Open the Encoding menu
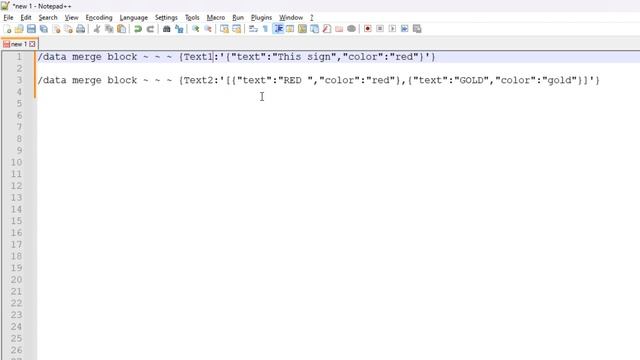This screenshot has height=360, width=640. (x=99, y=18)
